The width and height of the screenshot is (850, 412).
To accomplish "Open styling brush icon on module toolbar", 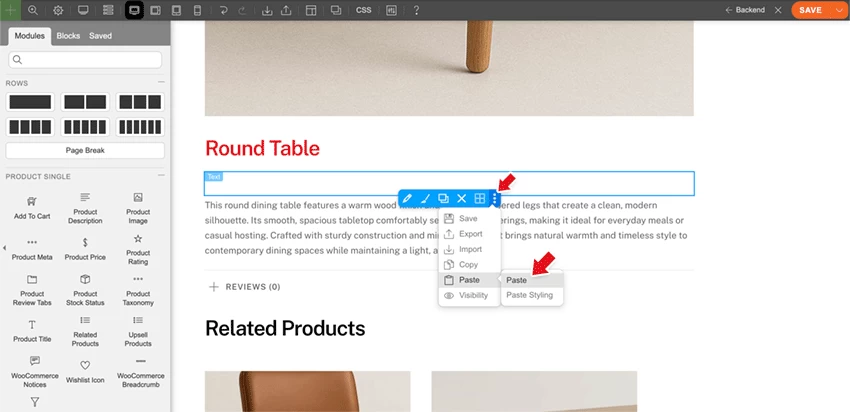I will (x=426, y=198).
